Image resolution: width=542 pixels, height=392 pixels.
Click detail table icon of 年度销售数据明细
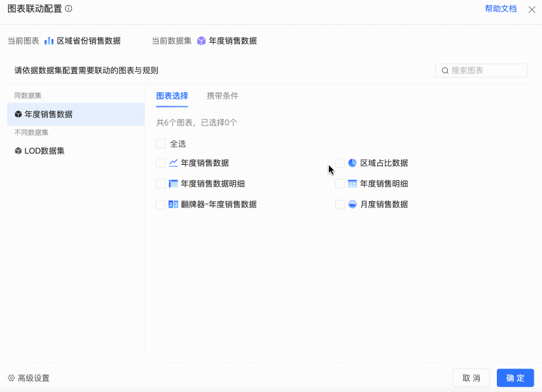point(173,183)
